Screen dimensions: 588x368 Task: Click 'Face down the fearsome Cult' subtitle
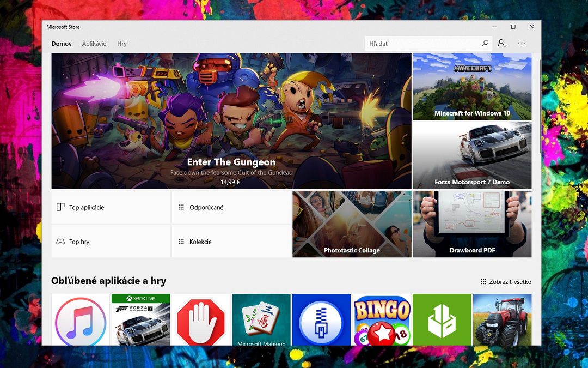(231, 173)
